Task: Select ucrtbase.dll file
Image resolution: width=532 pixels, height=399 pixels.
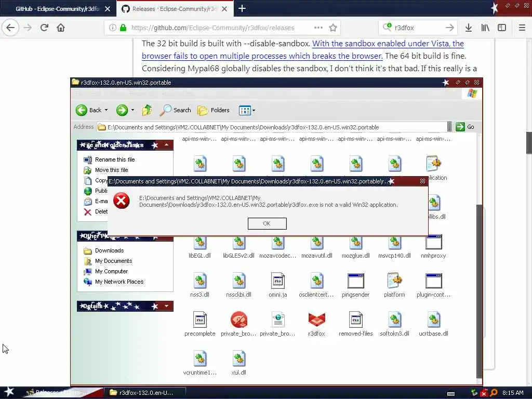Action: coord(433,324)
